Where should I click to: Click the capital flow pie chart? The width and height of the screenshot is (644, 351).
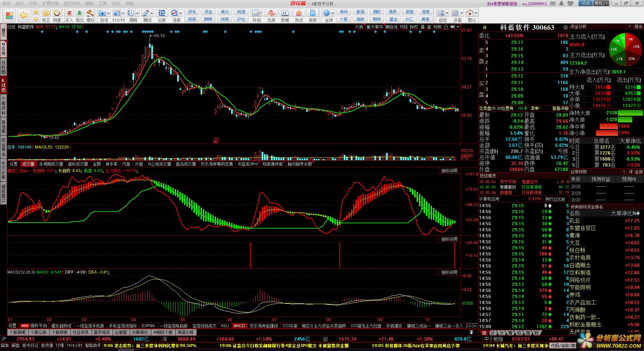pos(625,49)
